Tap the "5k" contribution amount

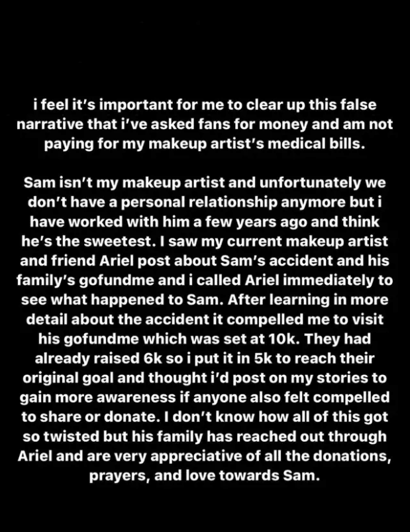pos(263,358)
